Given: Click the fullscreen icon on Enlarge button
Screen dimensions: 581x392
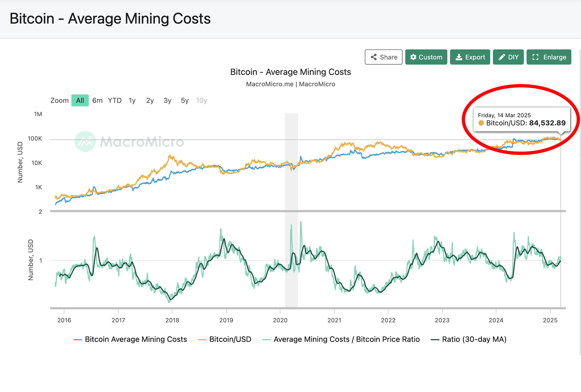Looking at the screenshot, I should [535, 57].
